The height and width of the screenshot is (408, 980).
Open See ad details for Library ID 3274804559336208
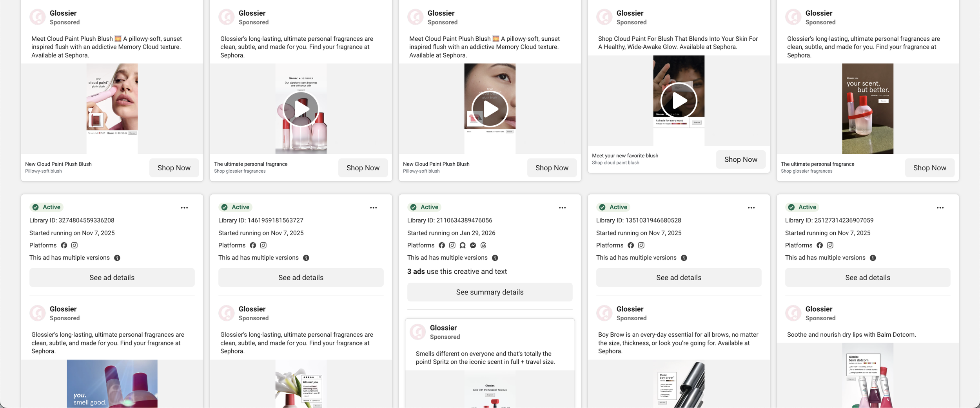pyautogui.click(x=112, y=277)
